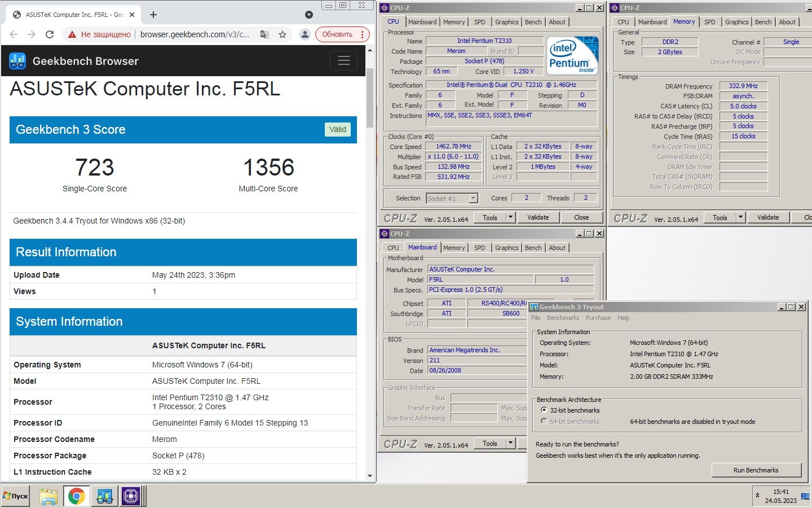Click the 332.9 MHz DRAM Frequency value
Viewport: 812px width, 508px height.
coord(743,86)
